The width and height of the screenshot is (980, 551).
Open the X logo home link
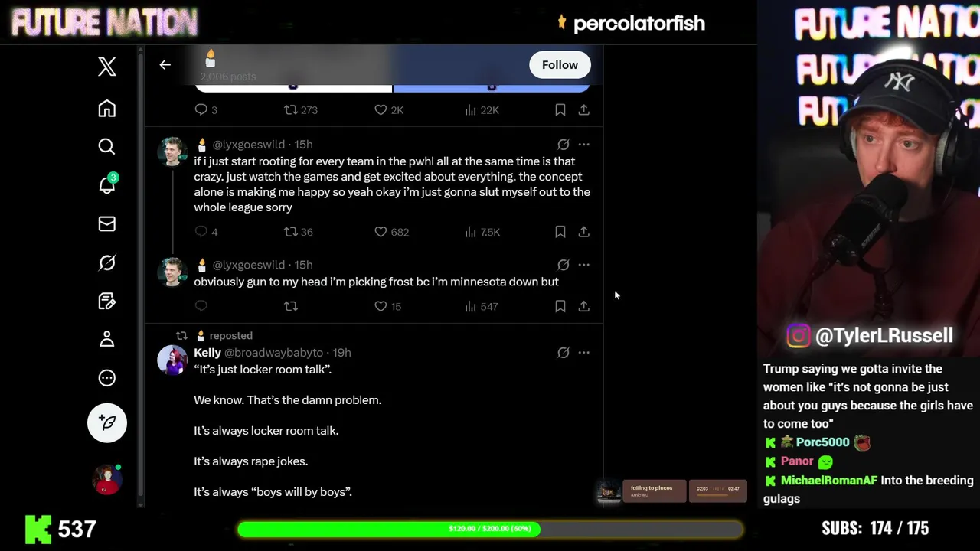pyautogui.click(x=107, y=67)
